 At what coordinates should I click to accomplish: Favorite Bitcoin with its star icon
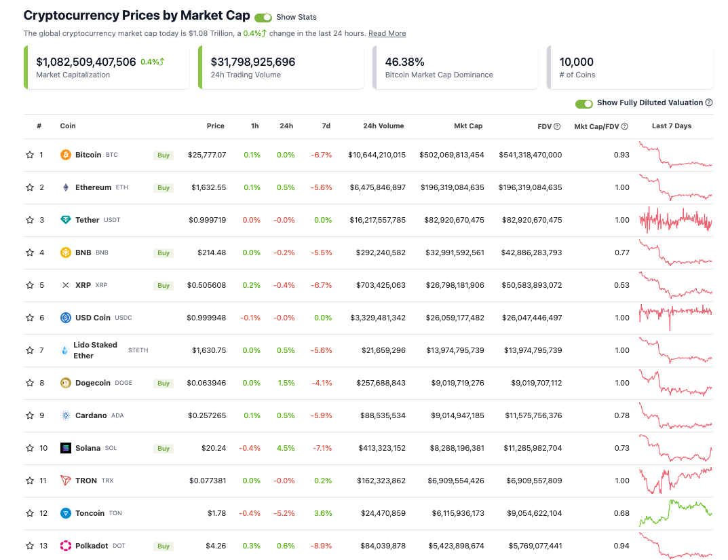(x=30, y=155)
